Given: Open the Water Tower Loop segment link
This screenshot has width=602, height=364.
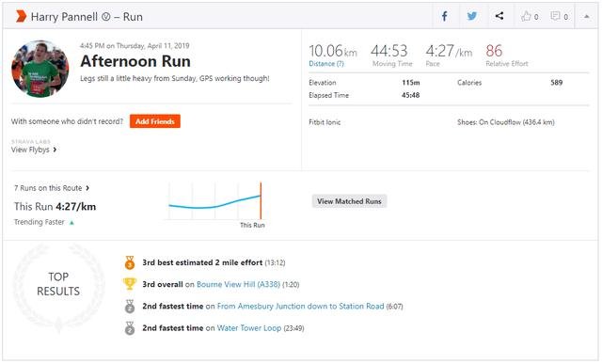Looking at the screenshot, I should 248,328.
